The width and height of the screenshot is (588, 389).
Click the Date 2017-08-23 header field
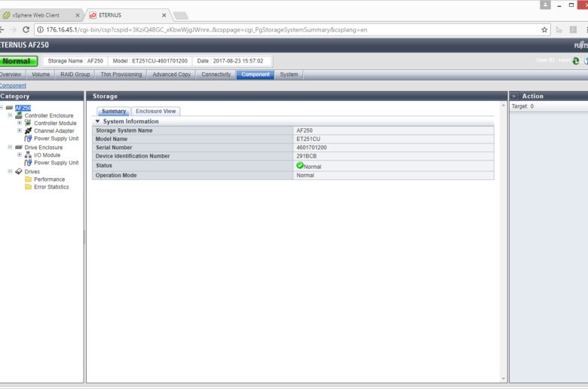point(230,61)
